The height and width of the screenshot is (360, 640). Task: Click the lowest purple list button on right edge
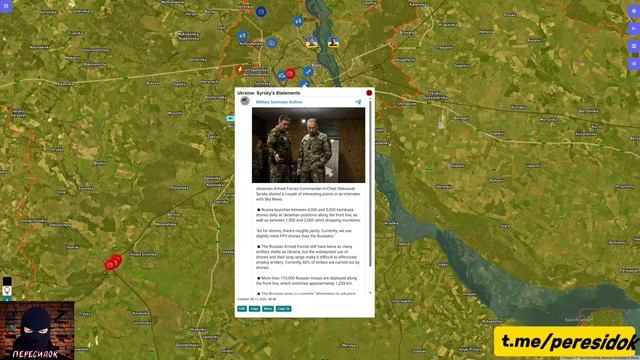click(x=634, y=64)
